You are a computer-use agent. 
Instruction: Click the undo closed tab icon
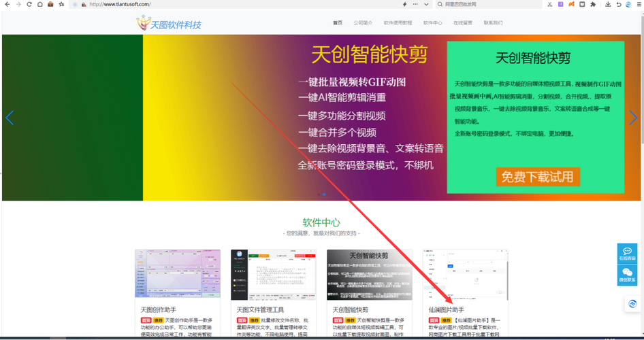619,4
